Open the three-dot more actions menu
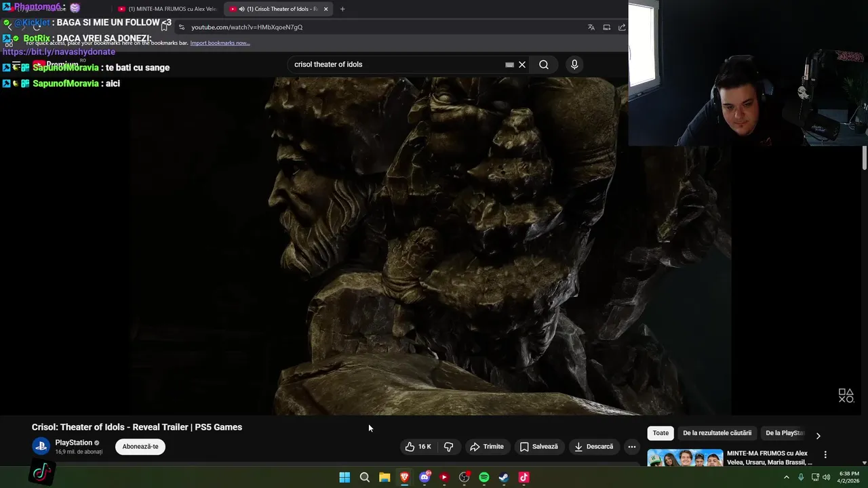 631,447
